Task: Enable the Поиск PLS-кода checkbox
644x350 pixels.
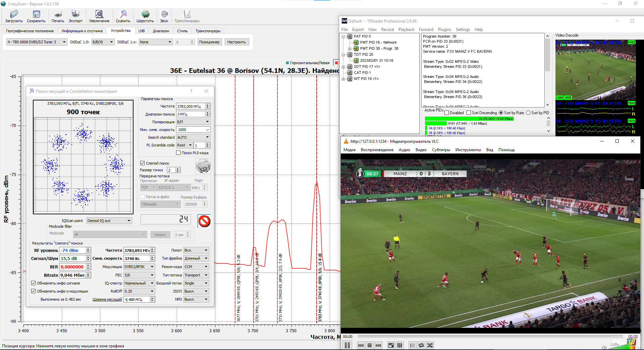Action: tap(178, 153)
